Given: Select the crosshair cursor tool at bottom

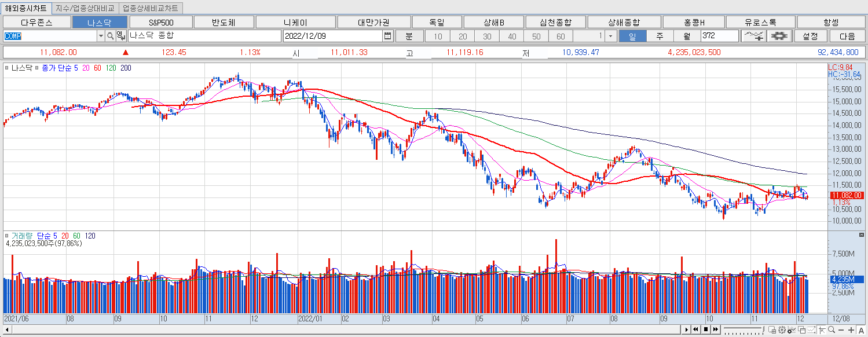Looking at the screenshot, I should pyautogui.click(x=822, y=330).
